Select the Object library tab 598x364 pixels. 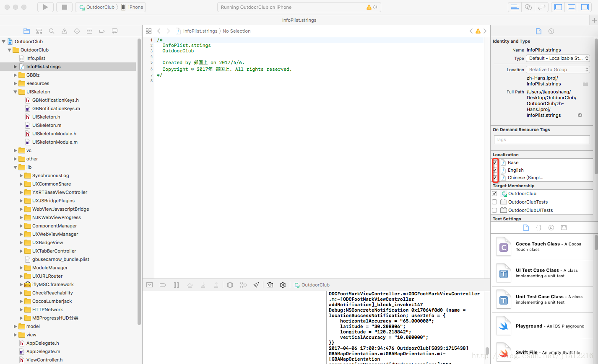(551, 228)
